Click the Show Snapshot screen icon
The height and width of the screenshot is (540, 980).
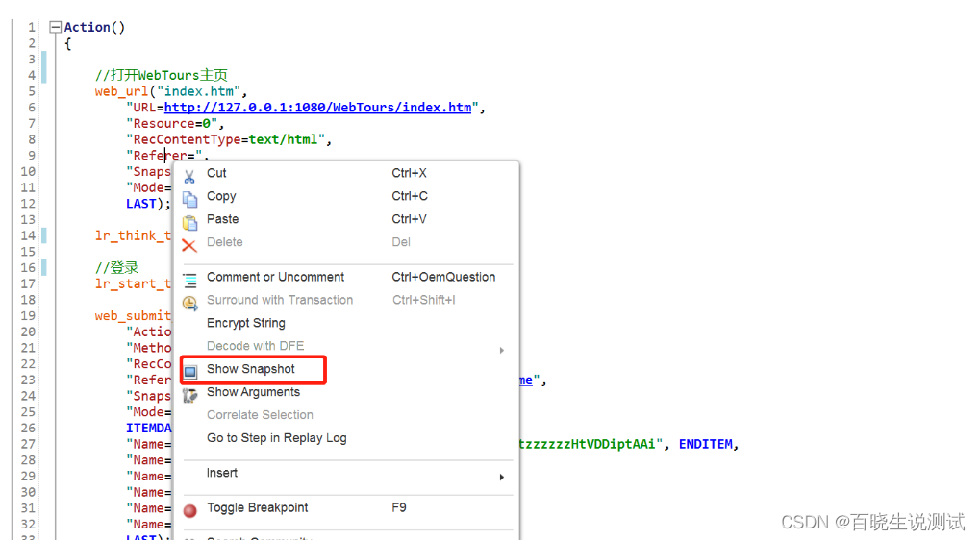point(190,372)
